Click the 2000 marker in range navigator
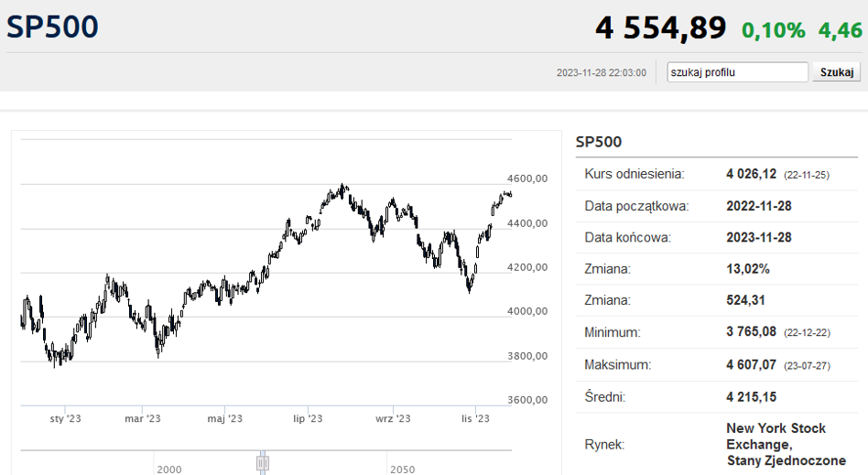 169,470
